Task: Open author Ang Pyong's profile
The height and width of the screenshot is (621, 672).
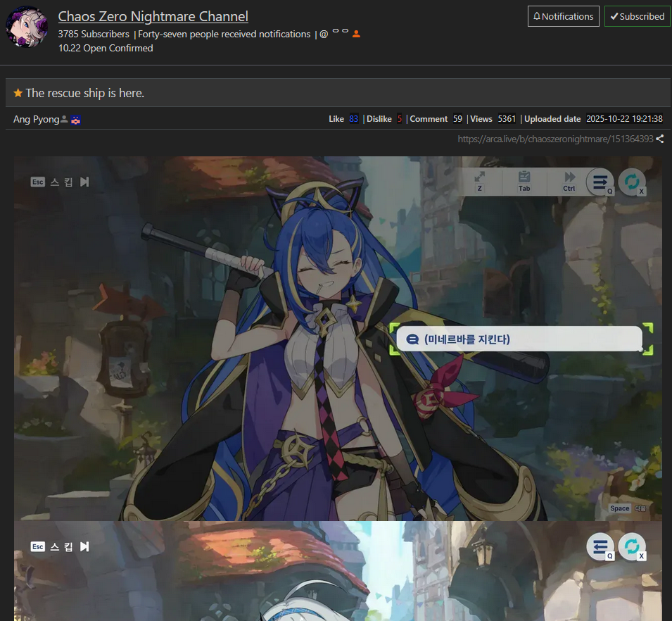Action: tap(36, 119)
